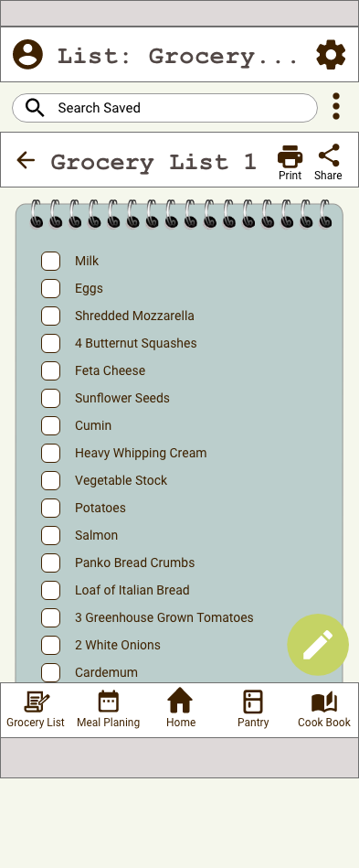Select the Grocery List tab
This screenshot has height=868, width=359.
tap(36, 709)
